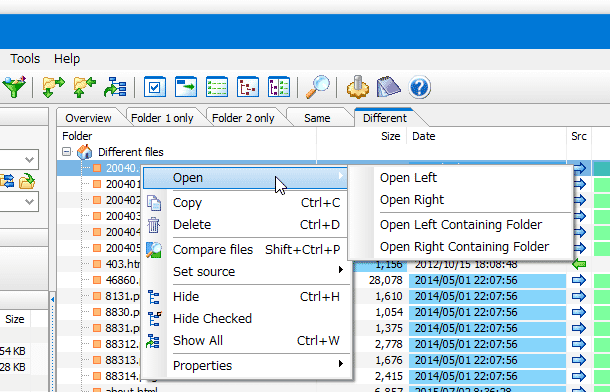Screen dimensions: 610x392
Task: Click the size value 1,054
Action: [389, 312]
